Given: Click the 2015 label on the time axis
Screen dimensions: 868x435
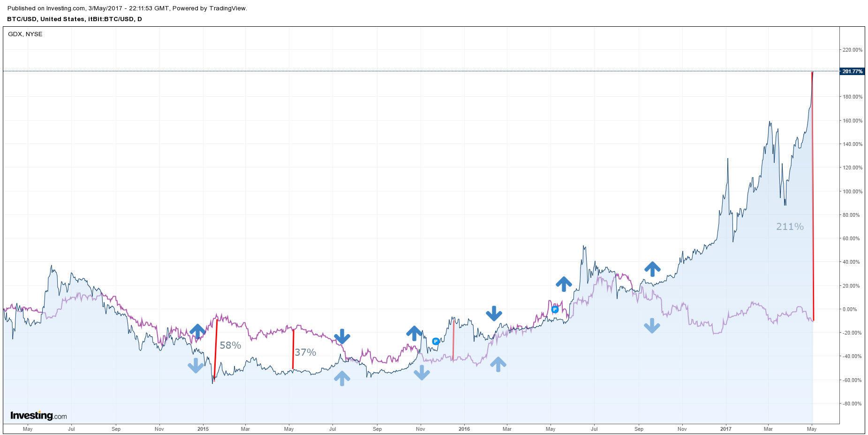Looking at the screenshot, I should point(203,429).
